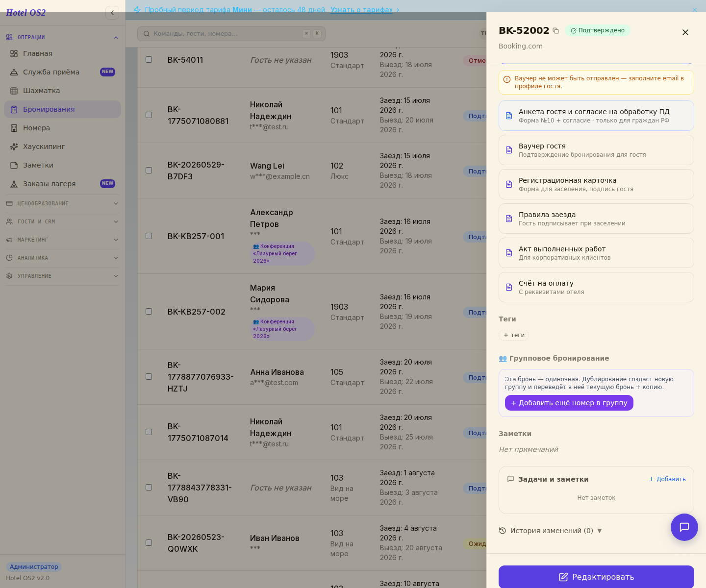
Task: Add tags with + теги
Action: (514, 335)
